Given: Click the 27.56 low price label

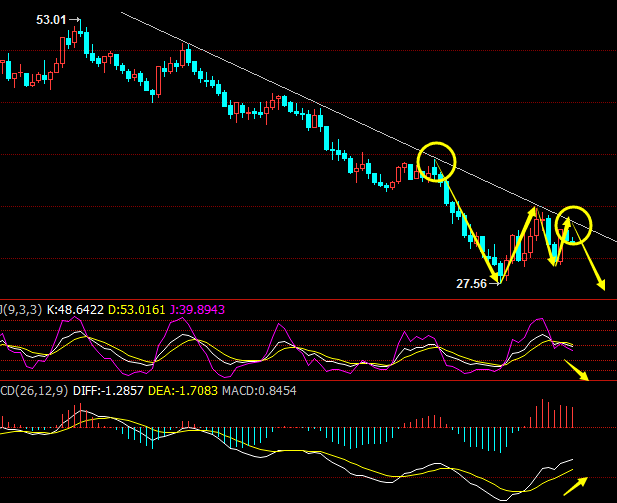Looking at the screenshot, I should (471, 284).
